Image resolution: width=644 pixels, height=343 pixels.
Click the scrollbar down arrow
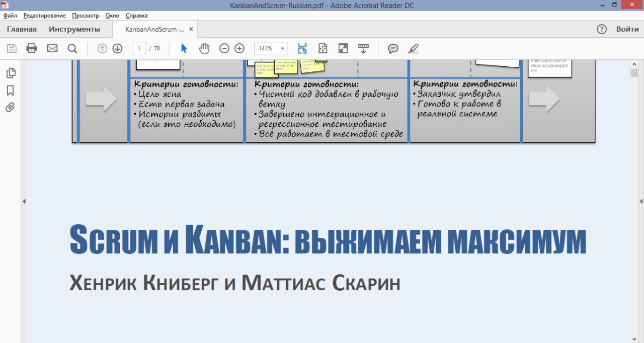[634, 339]
